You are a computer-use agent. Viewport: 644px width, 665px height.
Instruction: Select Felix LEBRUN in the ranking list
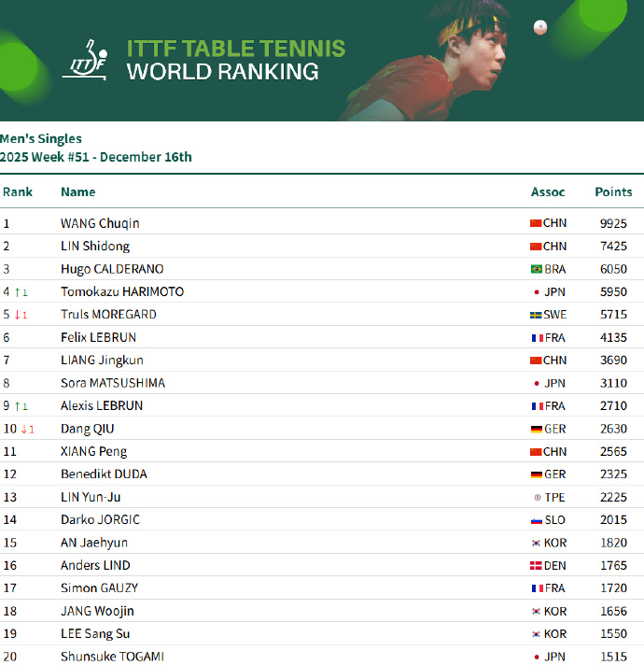coord(100,337)
